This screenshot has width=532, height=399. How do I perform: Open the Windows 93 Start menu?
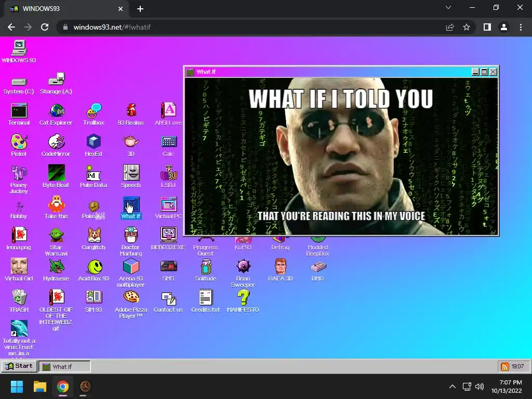[x=19, y=366]
